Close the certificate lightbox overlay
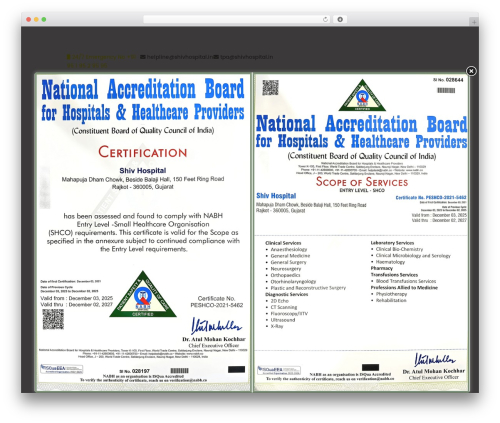500x423 pixels. (471, 71)
